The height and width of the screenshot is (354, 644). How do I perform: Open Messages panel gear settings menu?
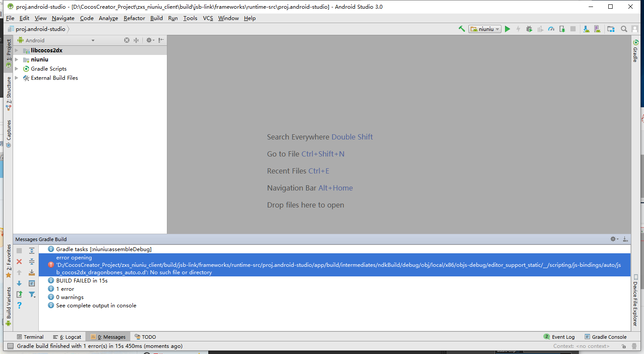click(x=614, y=239)
